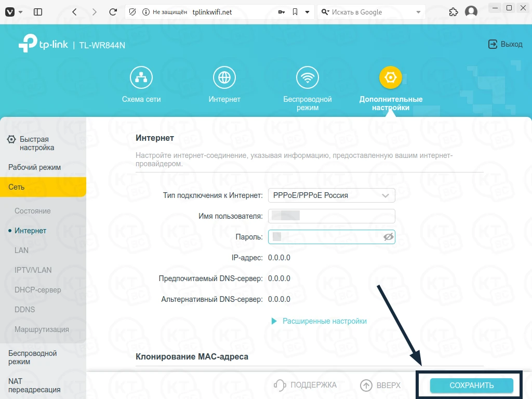Toggle password visibility eye icon

click(x=389, y=237)
